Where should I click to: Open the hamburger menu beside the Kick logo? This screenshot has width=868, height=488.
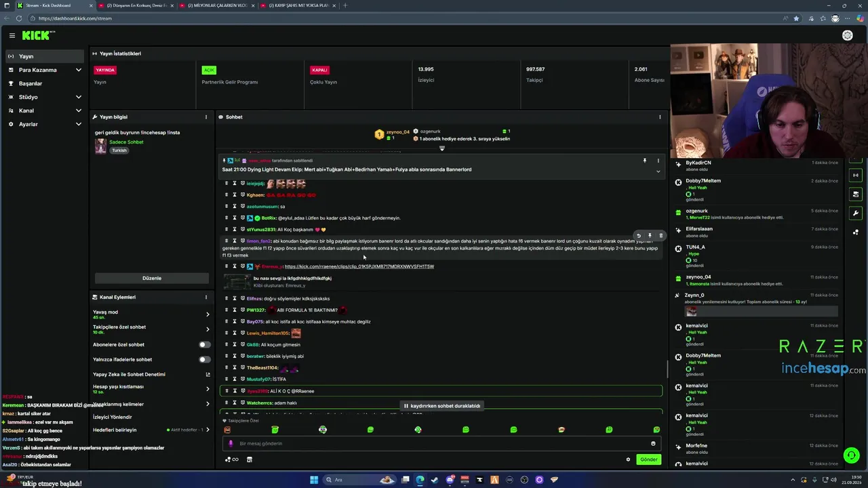click(12, 35)
